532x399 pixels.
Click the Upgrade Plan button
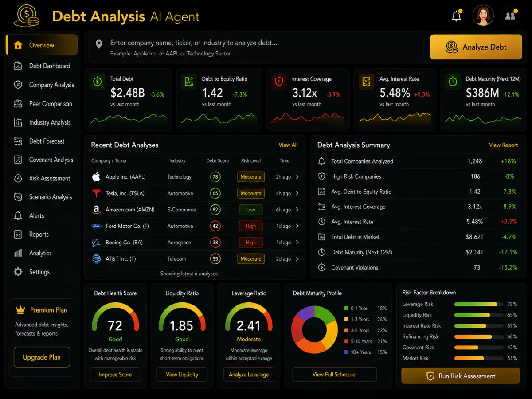[42, 357]
